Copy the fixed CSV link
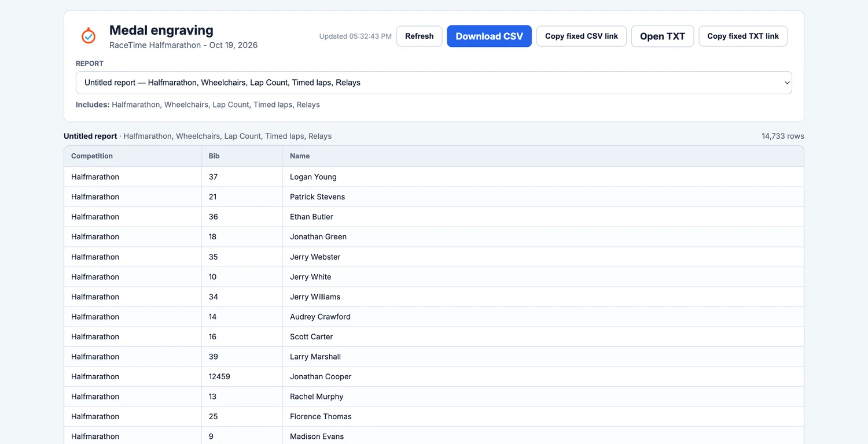The height and width of the screenshot is (444, 868). pyautogui.click(x=582, y=36)
